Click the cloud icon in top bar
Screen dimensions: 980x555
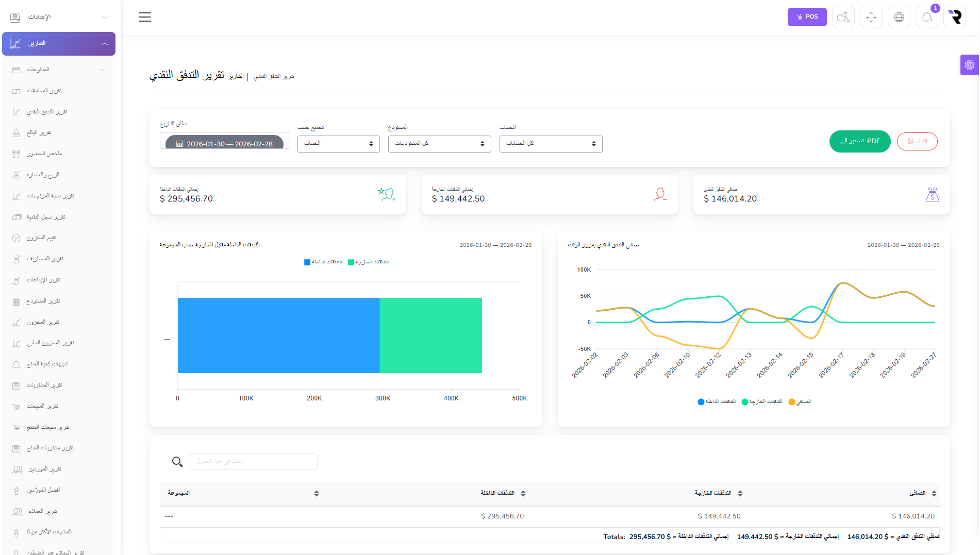[x=843, y=17]
